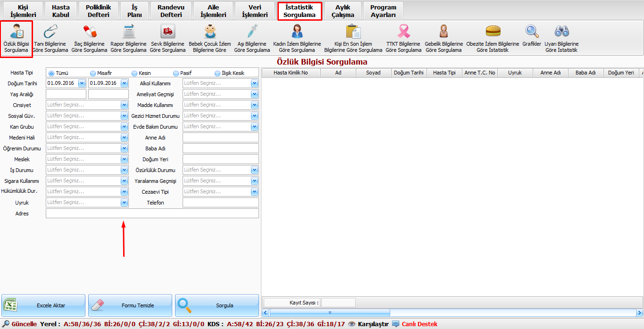This screenshot has height=329, width=644.
Task: Click into the Adres input field
Action: (x=152, y=214)
